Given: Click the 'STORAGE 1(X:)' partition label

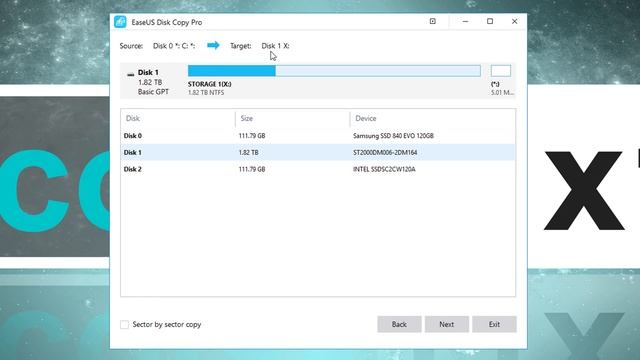Looking at the screenshot, I should [209, 84].
